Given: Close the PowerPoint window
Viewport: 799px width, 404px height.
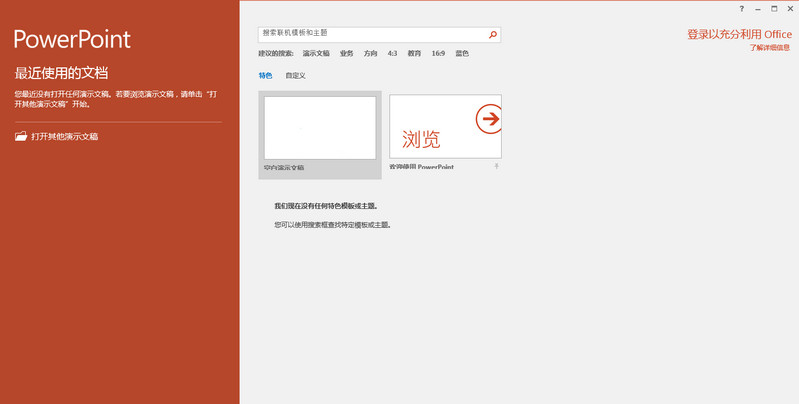Looking at the screenshot, I should coord(790,9).
